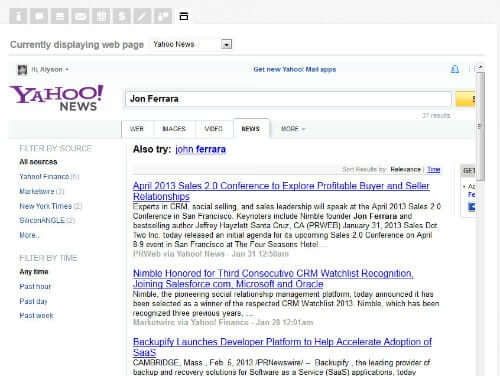The image size is (500, 376).
Task: Click the 37 results count text
Action: coord(436,116)
